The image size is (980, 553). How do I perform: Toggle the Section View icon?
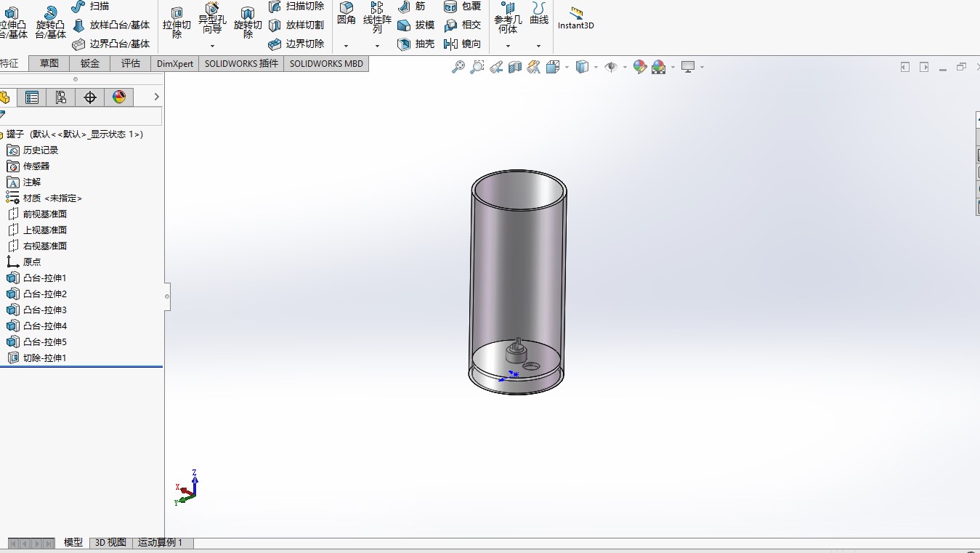pos(515,67)
